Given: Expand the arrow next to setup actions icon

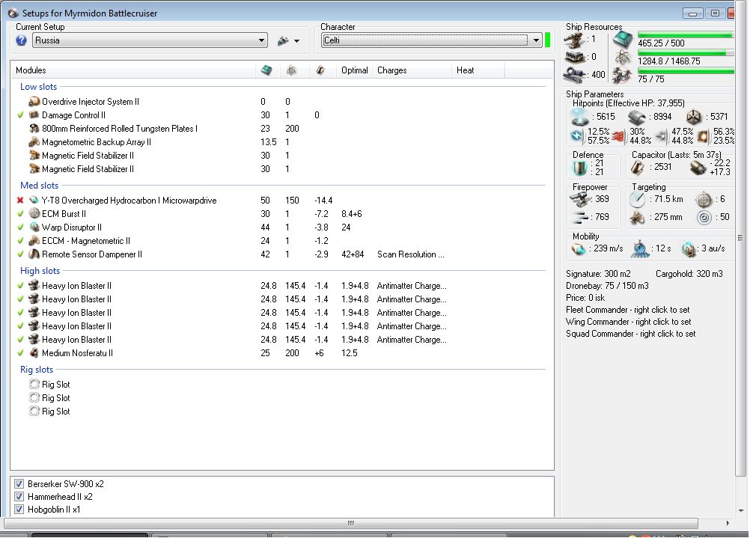Looking at the screenshot, I should click(x=297, y=41).
